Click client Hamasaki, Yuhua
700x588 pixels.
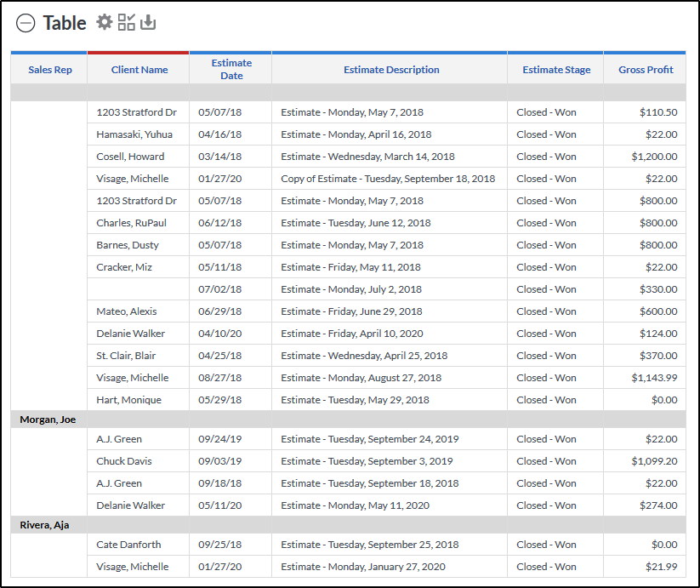pyautogui.click(x=134, y=134)
